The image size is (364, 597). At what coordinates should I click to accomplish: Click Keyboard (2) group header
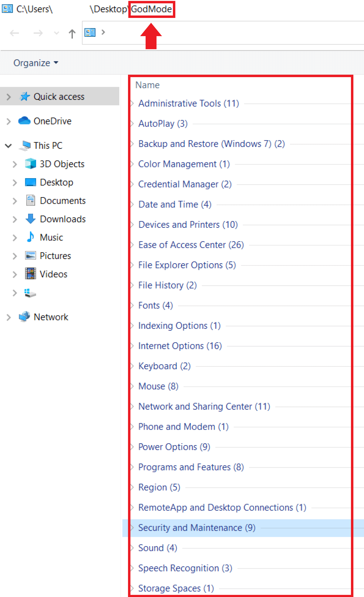click(164, 366)
